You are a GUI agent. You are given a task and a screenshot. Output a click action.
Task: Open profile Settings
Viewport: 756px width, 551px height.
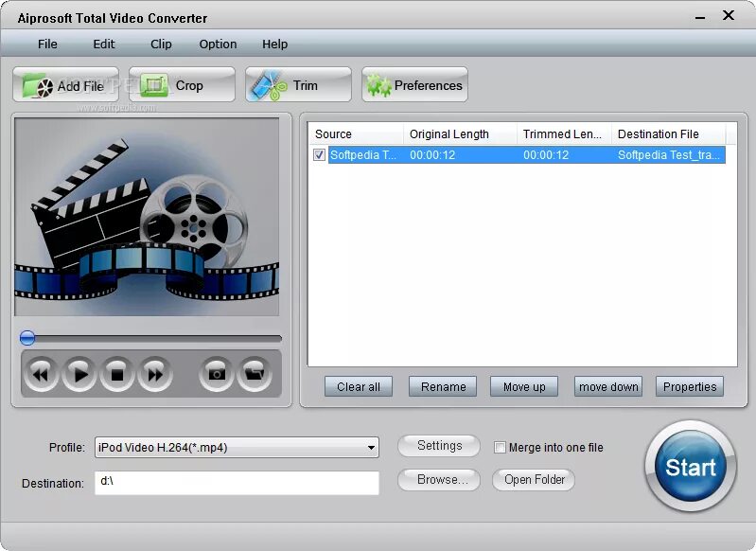tap(439, 445)
